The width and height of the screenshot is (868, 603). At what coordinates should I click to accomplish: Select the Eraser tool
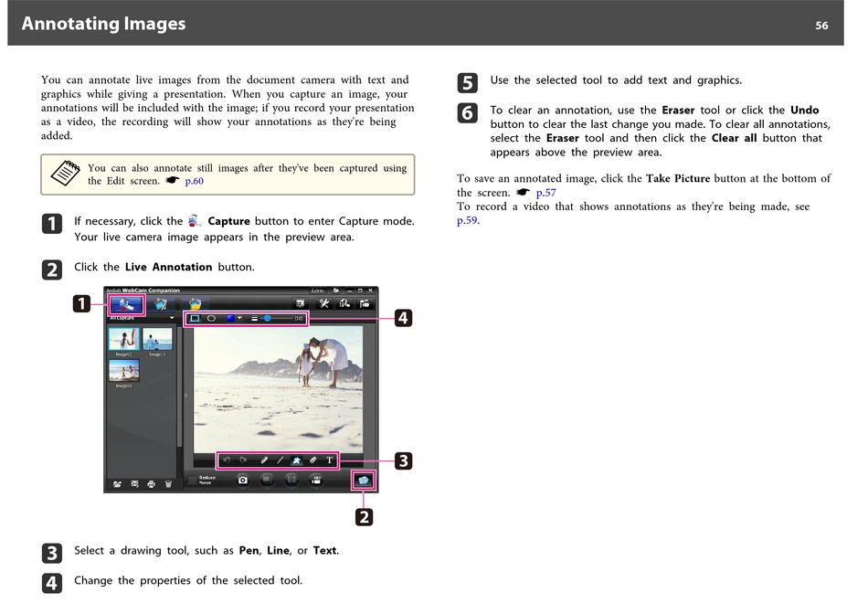pyautogui.click(x=312, y=460)
